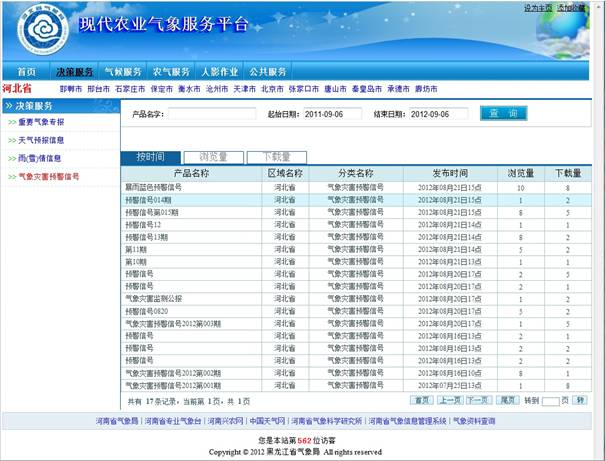Click the 查询 search button
The height and width of the screenshot is (461, 605).
[x=503, y=114]
